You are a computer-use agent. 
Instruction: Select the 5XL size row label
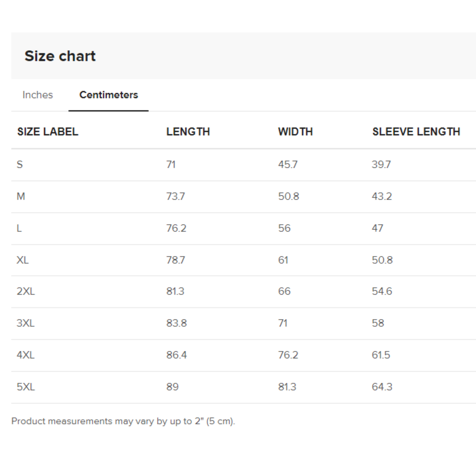coord(26,386)
